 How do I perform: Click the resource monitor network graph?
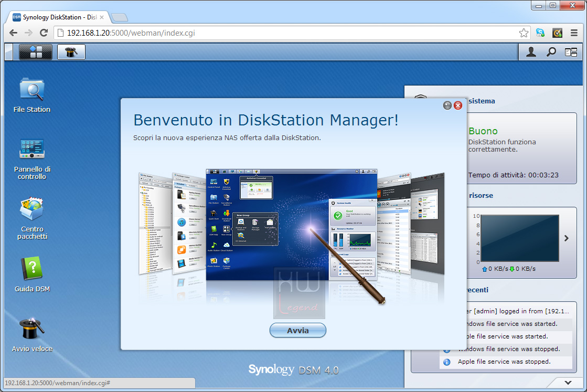(x=520, y=238)
